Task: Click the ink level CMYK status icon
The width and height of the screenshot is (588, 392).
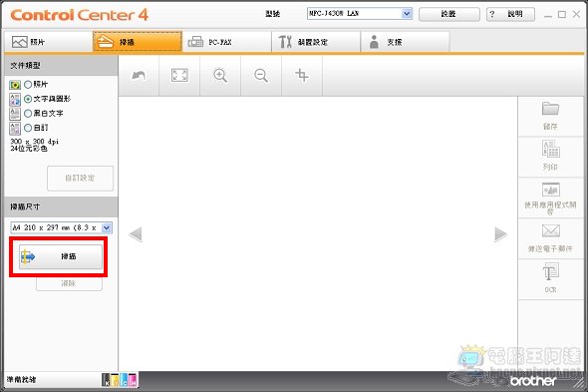Action: [120, 380]
